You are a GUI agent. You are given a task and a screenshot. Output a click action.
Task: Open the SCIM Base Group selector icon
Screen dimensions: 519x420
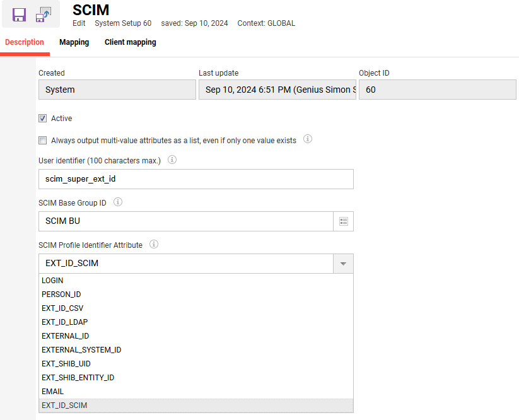click(344, 221)
